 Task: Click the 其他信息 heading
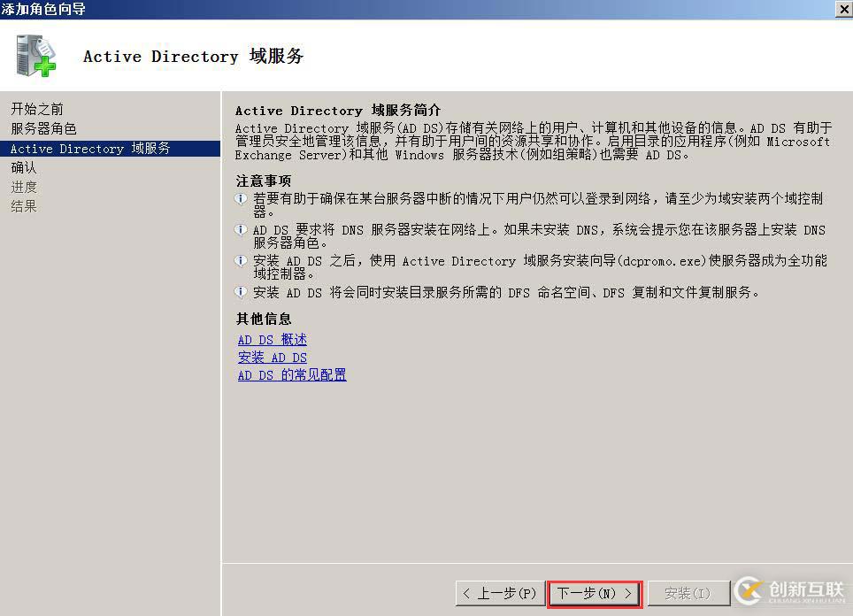tap(264, 319)
